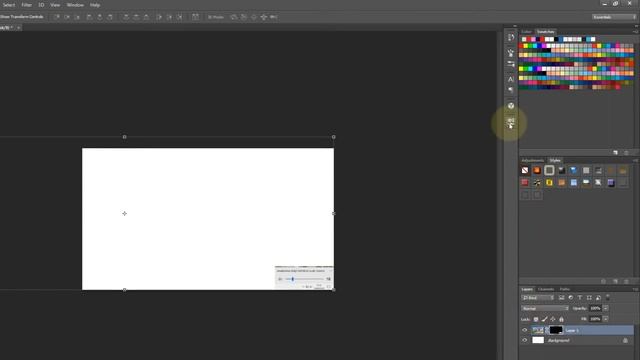Open the Character panel icon in dock

coord(511,79)
